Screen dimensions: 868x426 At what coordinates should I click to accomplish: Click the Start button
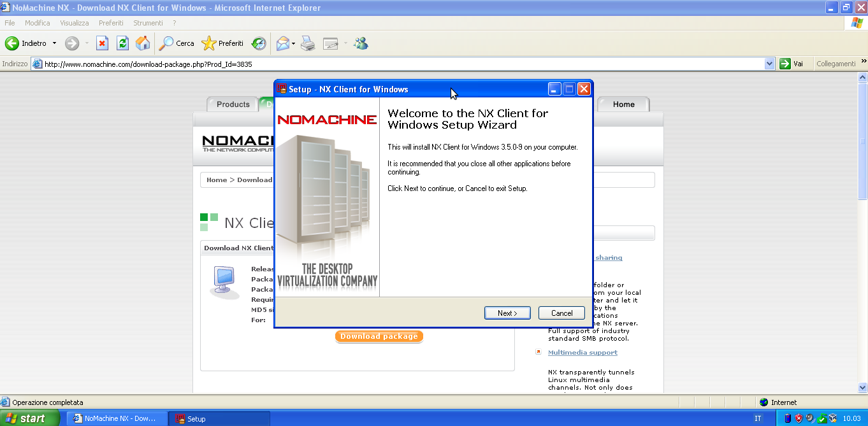(30, 418)
